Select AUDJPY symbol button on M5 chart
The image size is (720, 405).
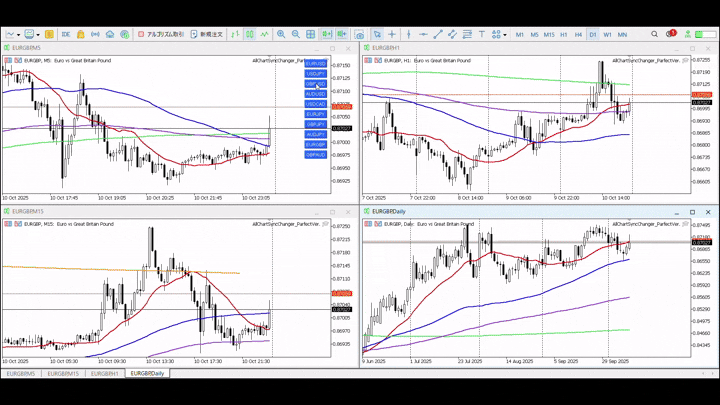point(315,134)
